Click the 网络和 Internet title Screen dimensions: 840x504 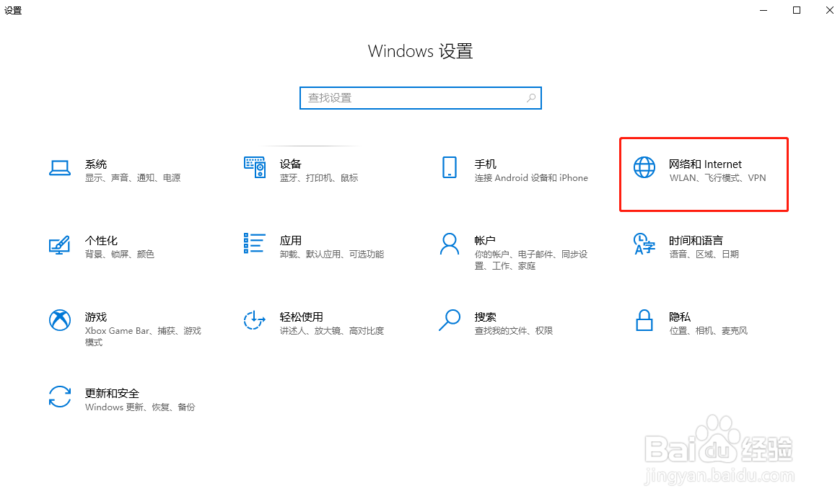click(x=705, y=164)
